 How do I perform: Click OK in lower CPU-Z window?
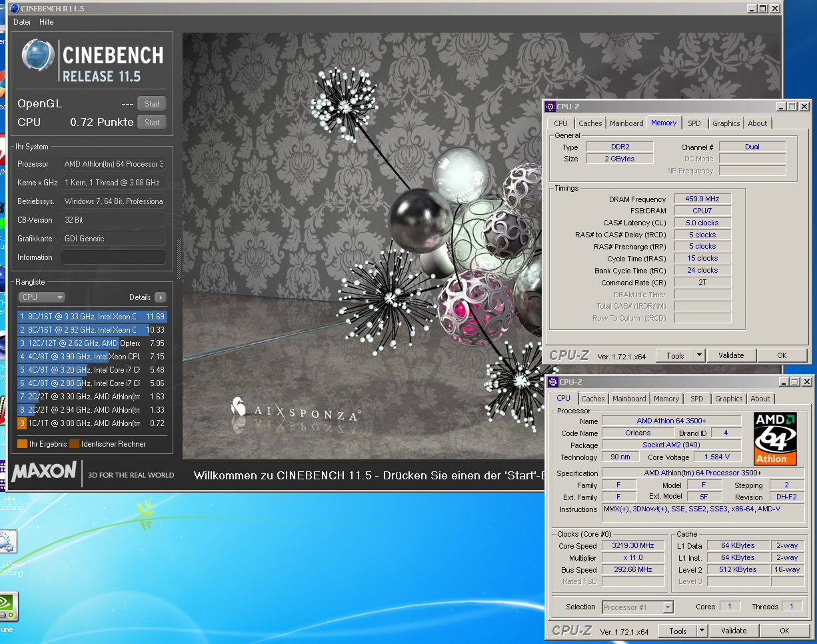(x=784, y=631)
